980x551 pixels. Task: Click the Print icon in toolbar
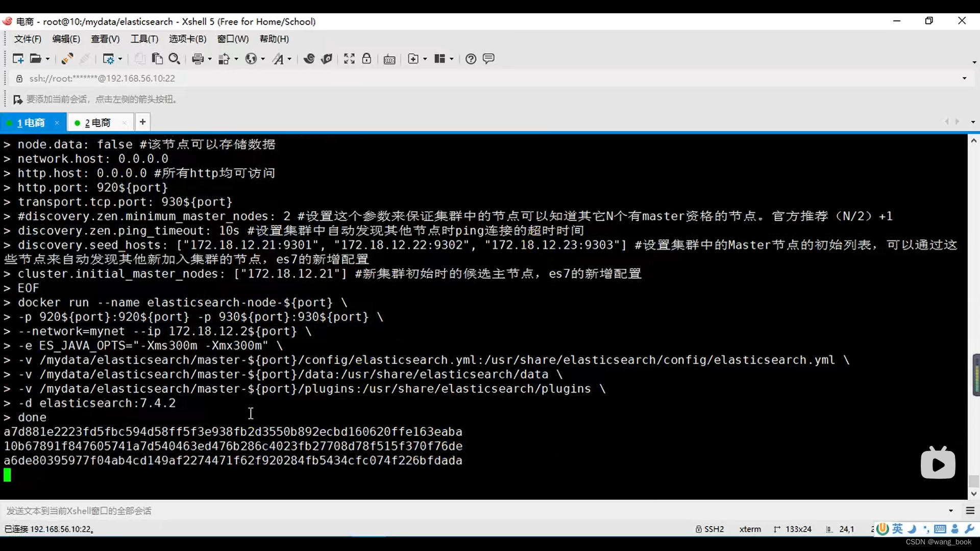click(198, 59)
